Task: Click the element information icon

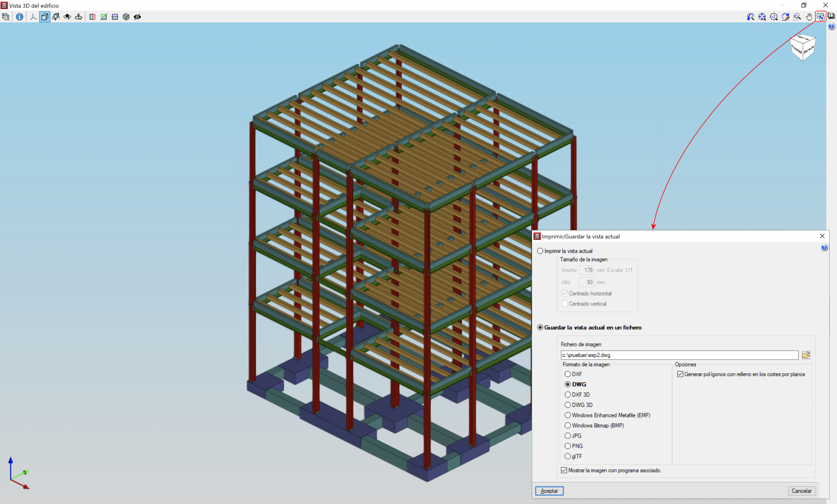Action: [19, 17]
